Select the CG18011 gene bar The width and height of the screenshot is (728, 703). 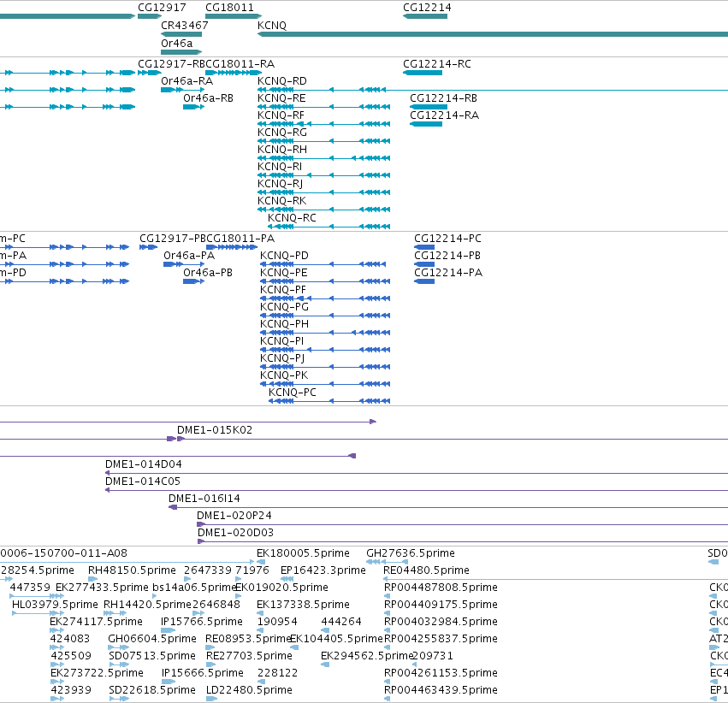tap(234, 16)
